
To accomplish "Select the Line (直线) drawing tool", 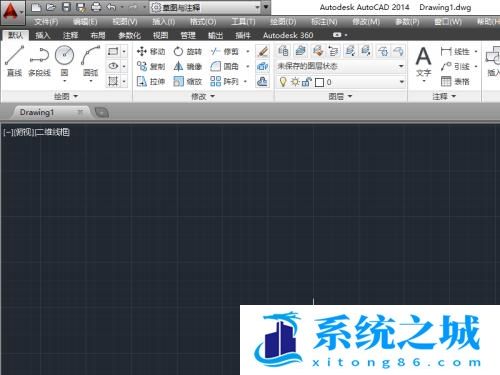I will [14, 61].
